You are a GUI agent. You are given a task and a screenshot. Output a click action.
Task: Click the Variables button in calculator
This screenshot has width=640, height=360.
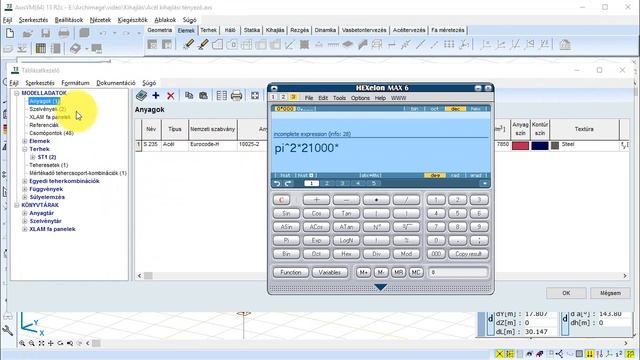tap(329, 272)
